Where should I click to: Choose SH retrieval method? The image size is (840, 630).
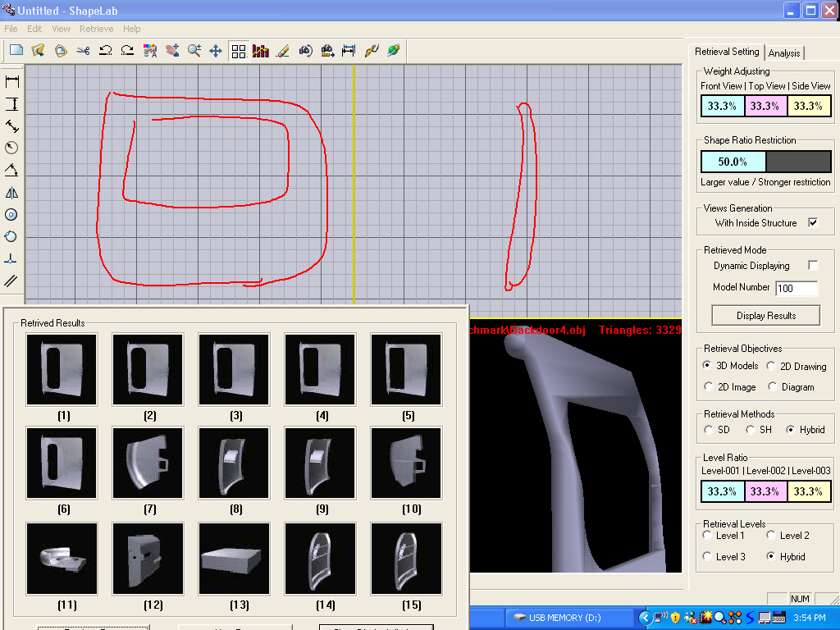coord(751,429)
